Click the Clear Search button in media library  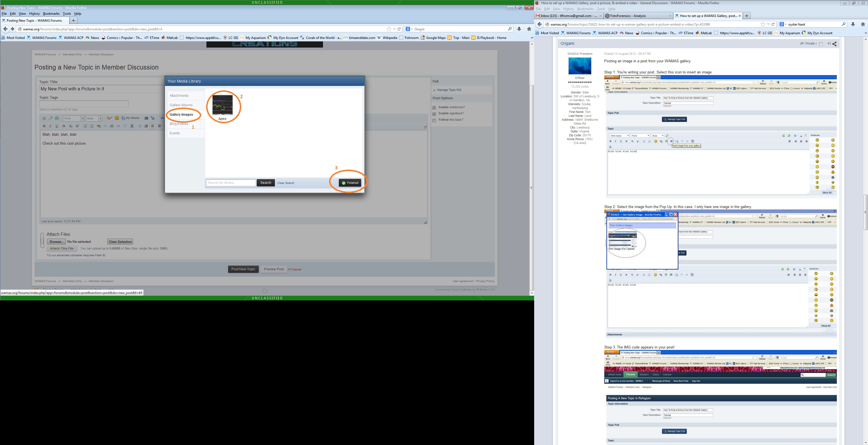[285, 183]
